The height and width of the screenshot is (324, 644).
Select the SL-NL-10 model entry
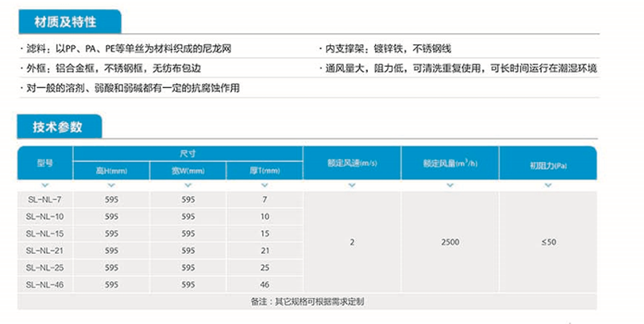44,216
